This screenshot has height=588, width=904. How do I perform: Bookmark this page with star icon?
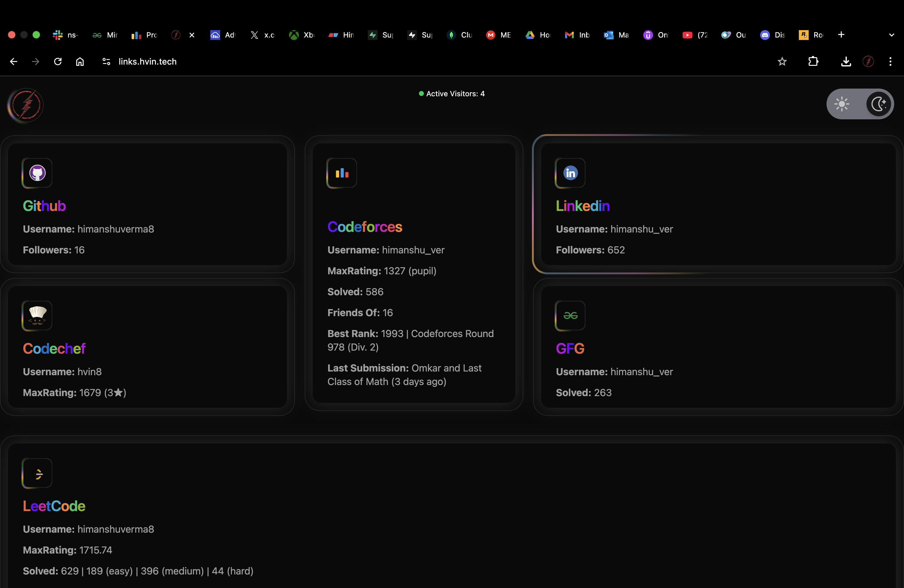pyautogui.click(x=782, y=62)
